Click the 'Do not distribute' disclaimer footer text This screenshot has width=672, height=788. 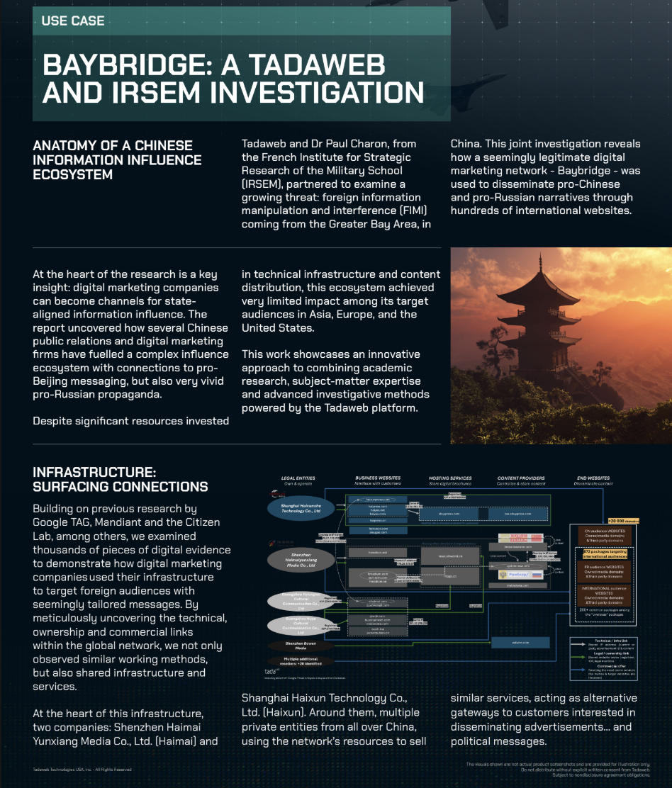(x=585, y=770)
